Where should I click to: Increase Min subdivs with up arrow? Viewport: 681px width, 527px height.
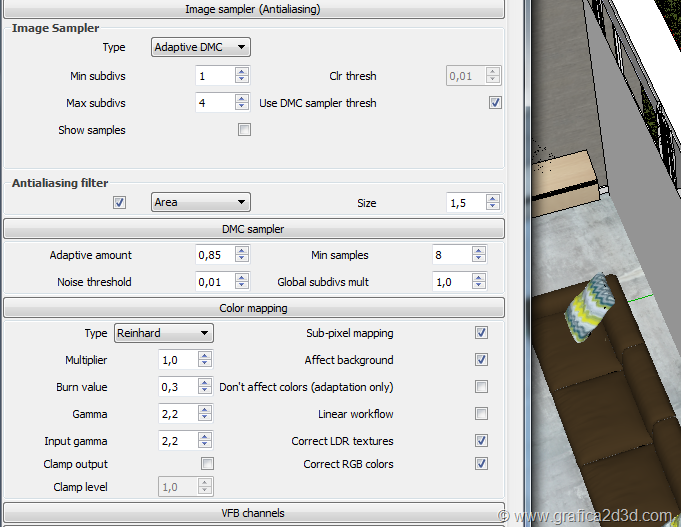tap(242, 72)
